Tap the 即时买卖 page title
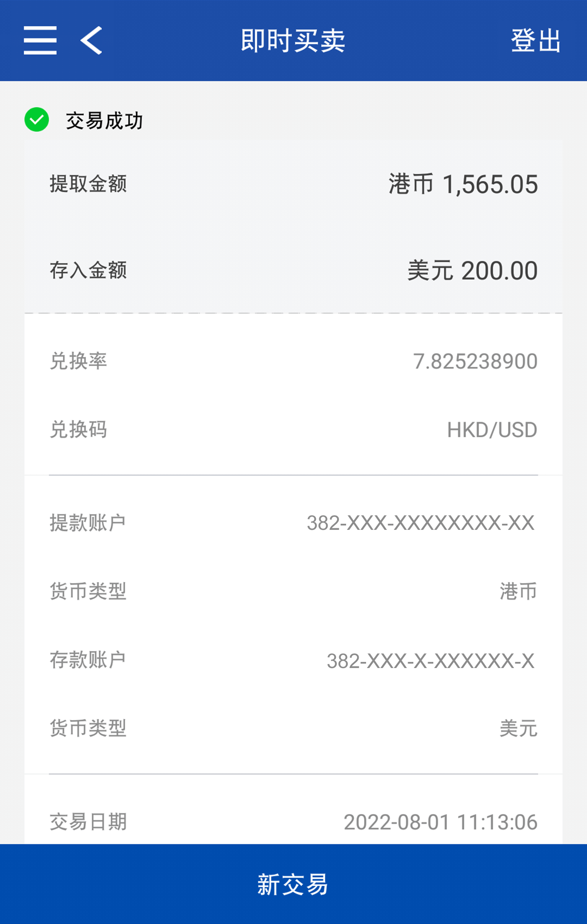This screenshot has height=924, width=587. [293, 40]
